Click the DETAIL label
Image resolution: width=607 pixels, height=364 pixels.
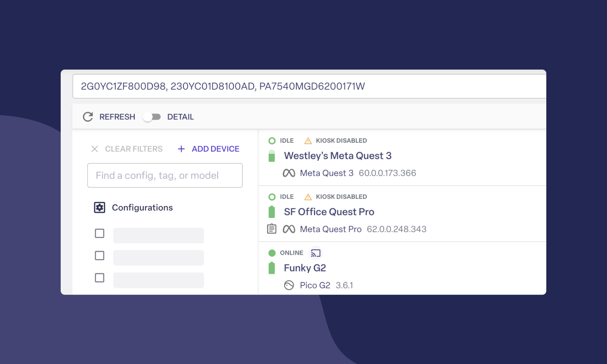(x=180, y=117)
